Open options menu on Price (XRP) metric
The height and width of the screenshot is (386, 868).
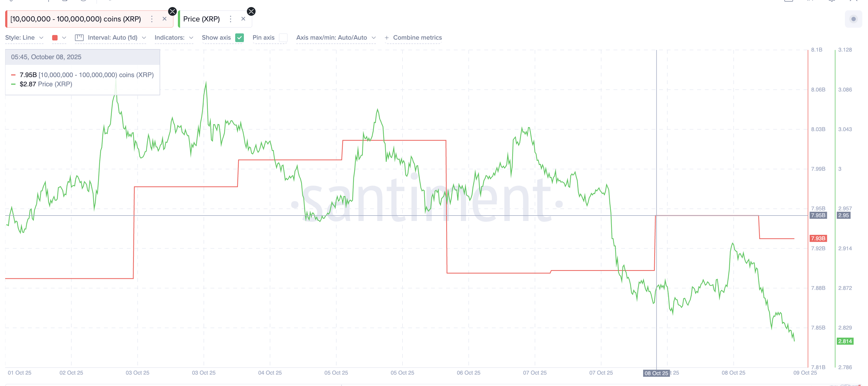[231, 19]
